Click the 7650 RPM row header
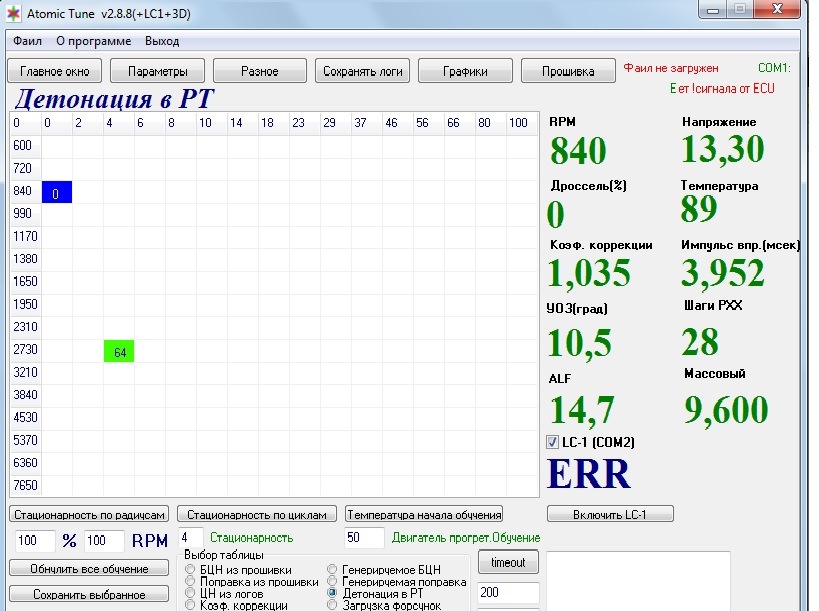 (x=26, y=486)
